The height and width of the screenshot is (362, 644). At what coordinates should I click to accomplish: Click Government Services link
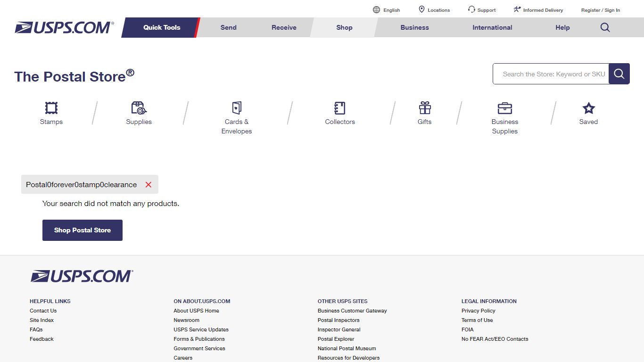[x=199, y=348]
